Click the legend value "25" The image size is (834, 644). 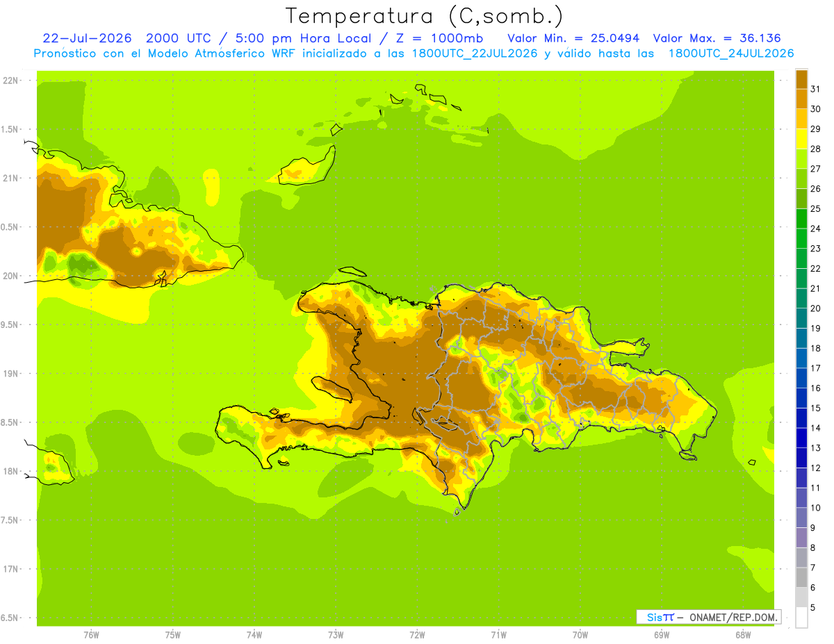pyautogui.click(x=815, y=208)
